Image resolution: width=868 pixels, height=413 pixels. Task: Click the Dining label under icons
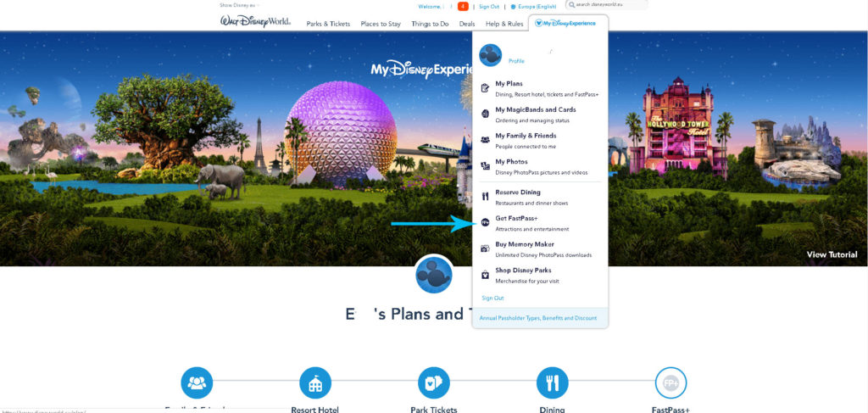tap(553, 410)
